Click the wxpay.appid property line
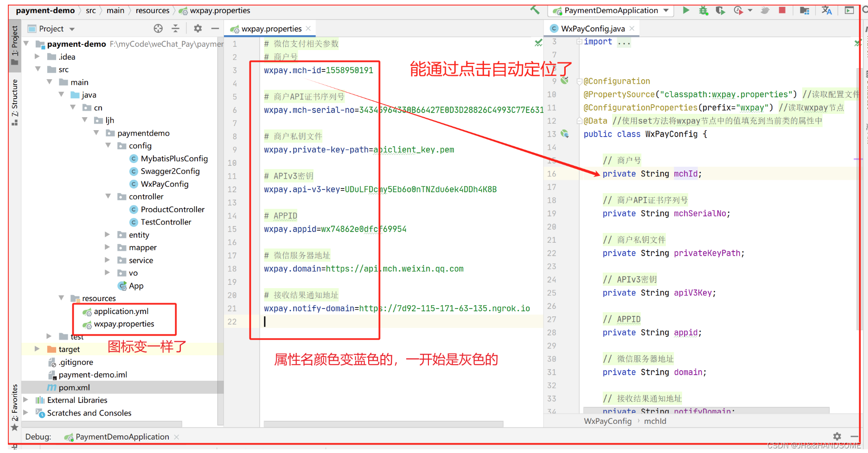This screenshot has width=868, height=453. point(335,229)
